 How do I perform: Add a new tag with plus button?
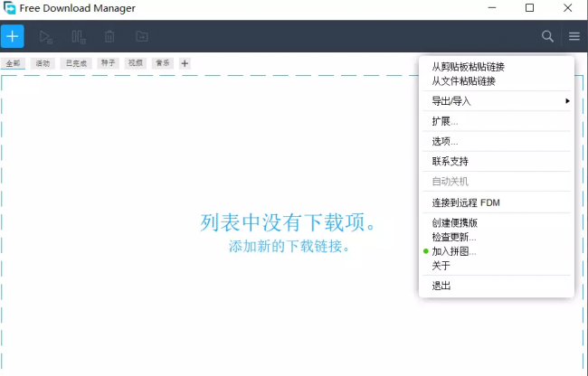click(x=185, y=63)
